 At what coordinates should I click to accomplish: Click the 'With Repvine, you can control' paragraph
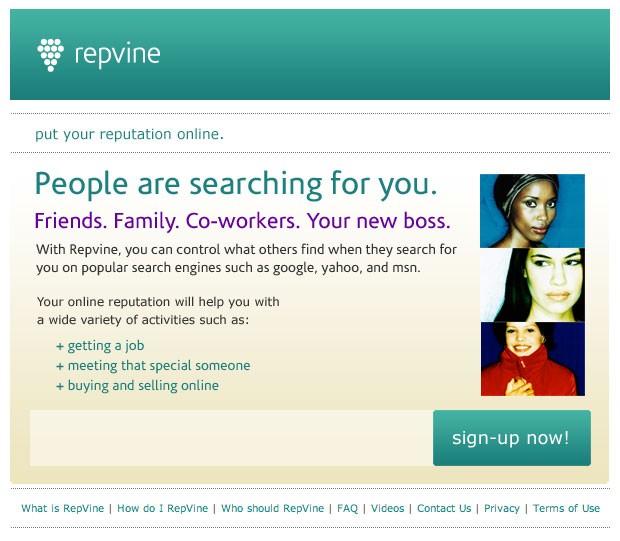tap(246, 259)
